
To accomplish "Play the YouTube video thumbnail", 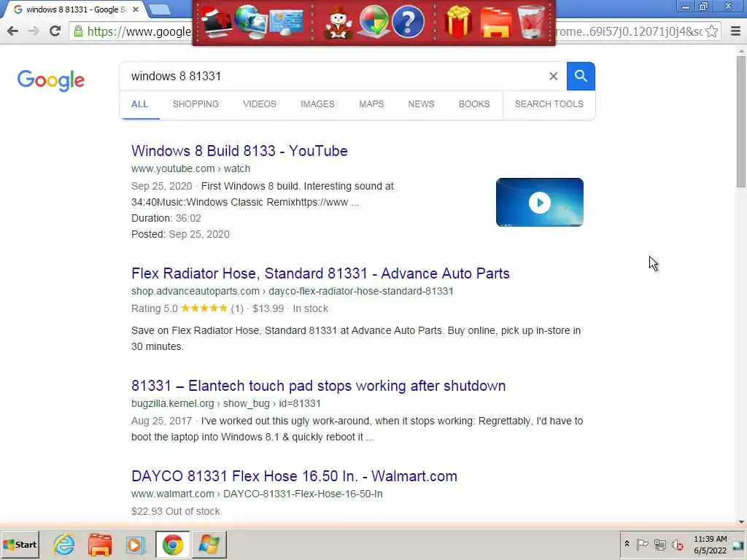I will 539,203.
